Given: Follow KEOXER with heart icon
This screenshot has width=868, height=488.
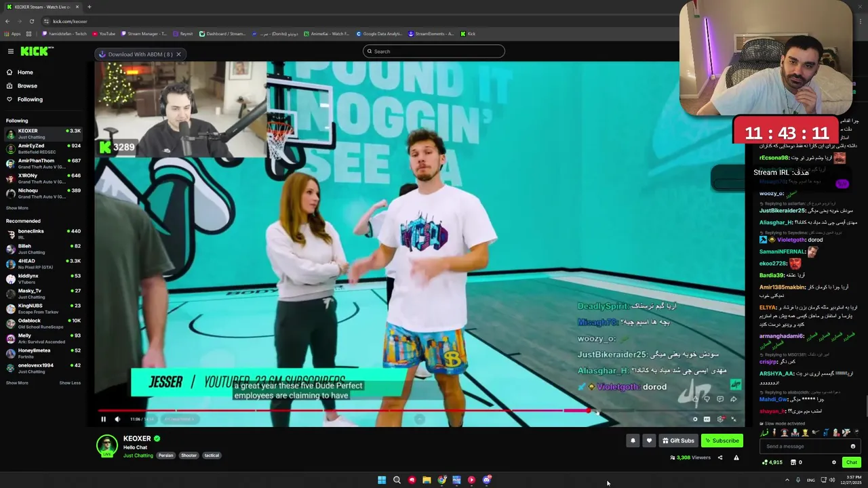Looking at the screenshot, I should [x=649, y=441].
